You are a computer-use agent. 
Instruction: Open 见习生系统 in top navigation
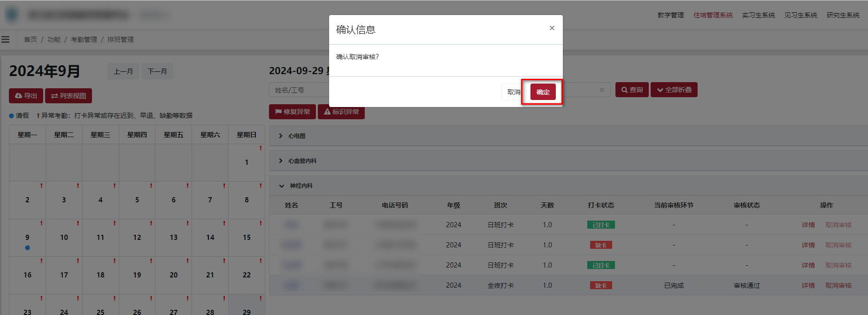pos(800,15)
